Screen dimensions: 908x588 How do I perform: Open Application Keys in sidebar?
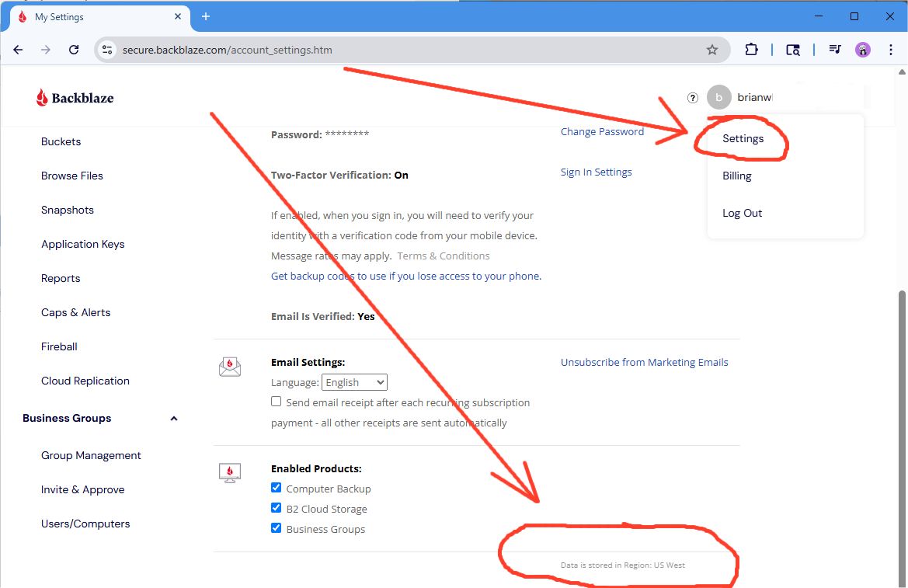click(x=82, y=244)
